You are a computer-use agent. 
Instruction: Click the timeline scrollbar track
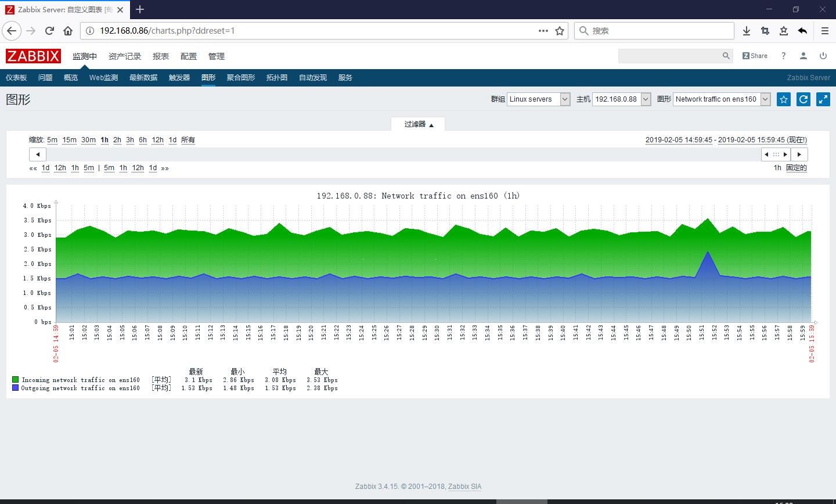pos(403,154)
